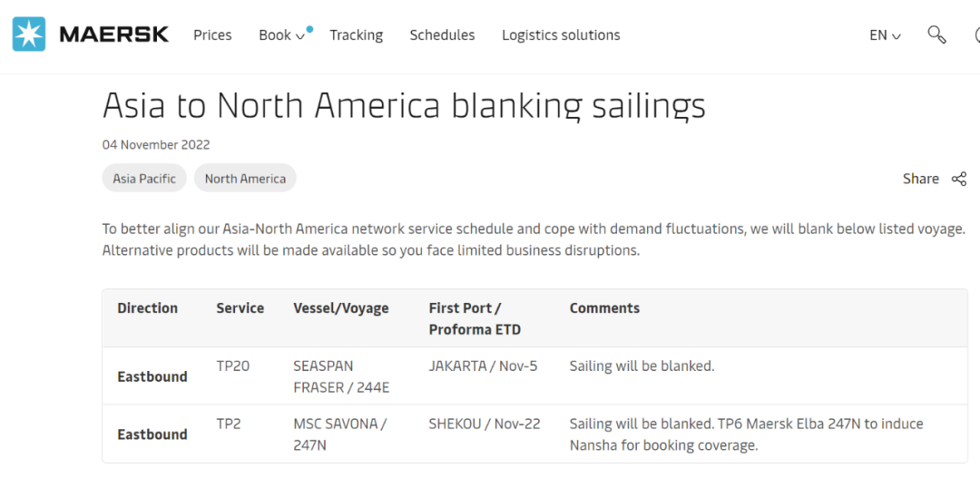
Task: Open Logistics solutions menu
Action: [x=561, y=35]
